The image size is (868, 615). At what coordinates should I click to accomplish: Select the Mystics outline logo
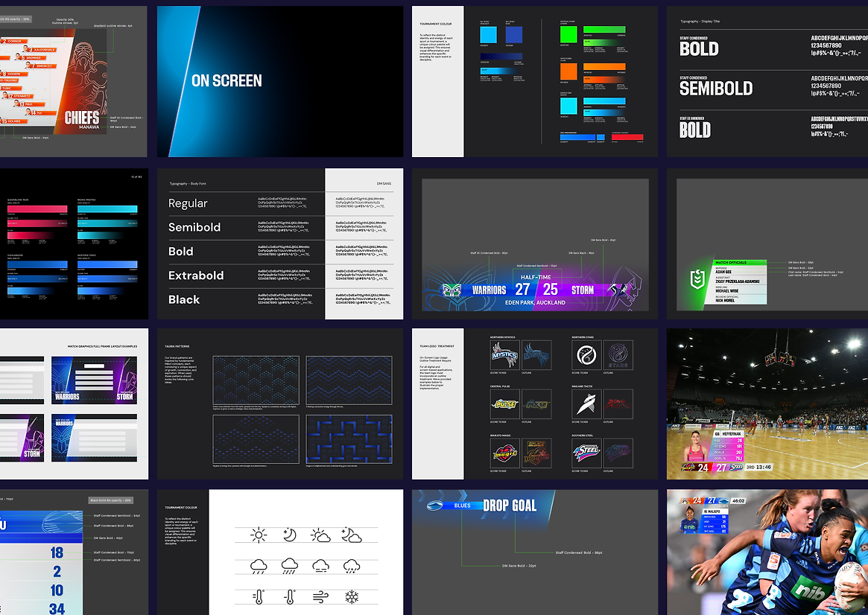(x=536, y=355)
